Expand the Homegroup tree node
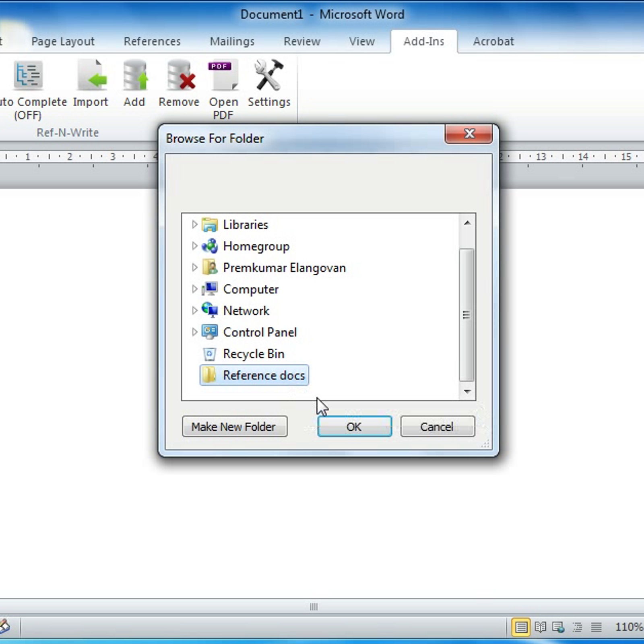Viewport: 644px width, 644px height. [194, 246]
